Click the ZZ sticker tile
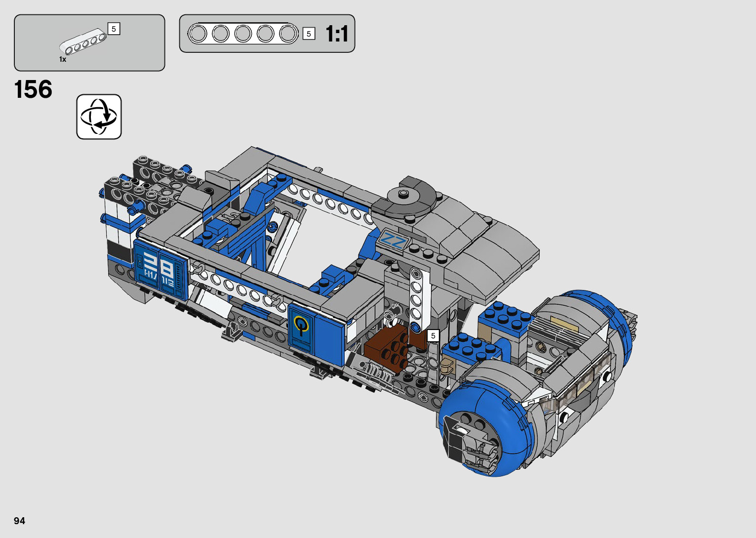This screenshot has height=538, width=756. 394,241
